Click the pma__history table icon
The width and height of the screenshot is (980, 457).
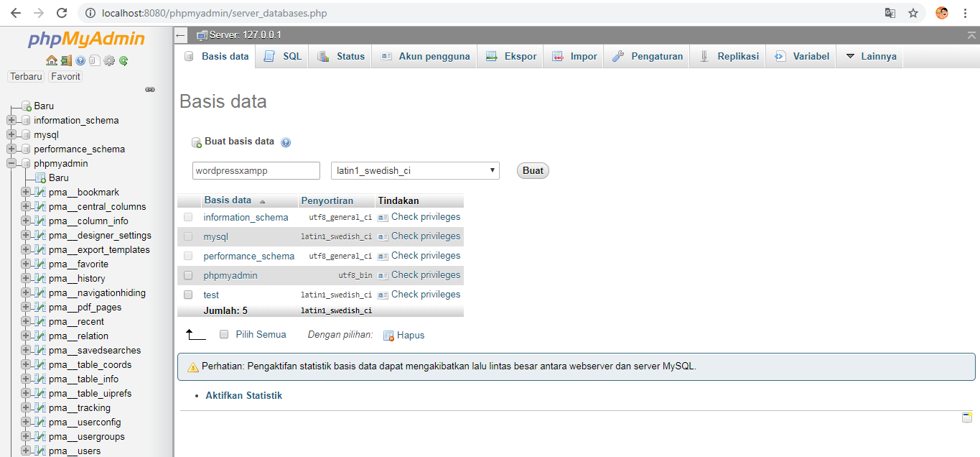coord(40,278)
